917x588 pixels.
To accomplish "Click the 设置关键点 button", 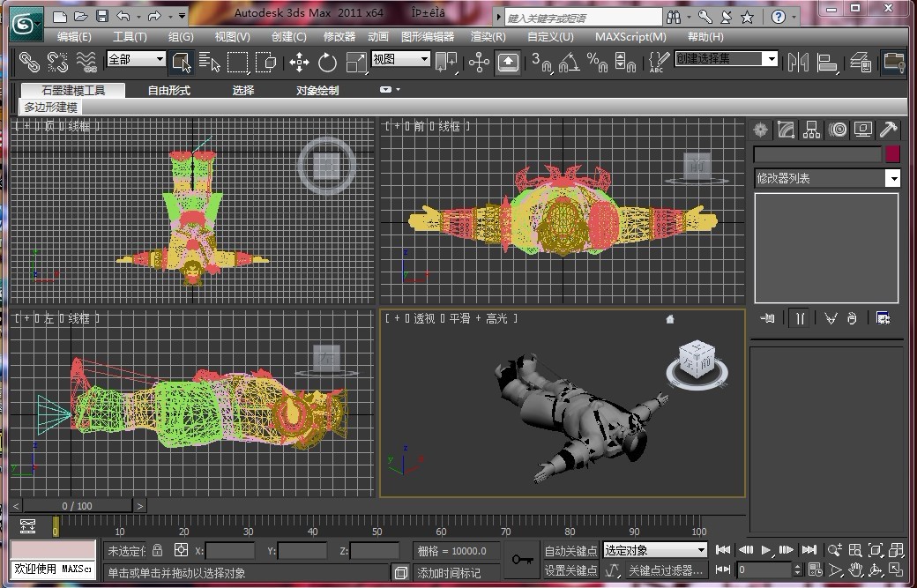I will [570, 570].
